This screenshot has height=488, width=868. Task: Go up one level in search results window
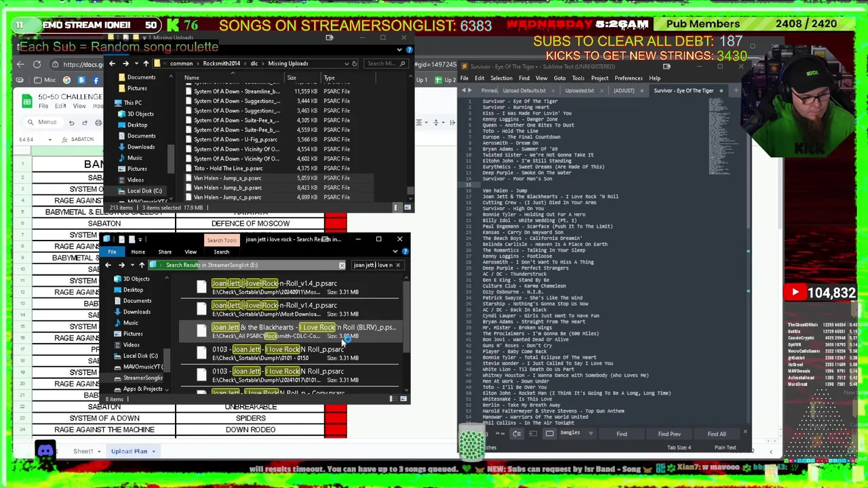point(141,265)
